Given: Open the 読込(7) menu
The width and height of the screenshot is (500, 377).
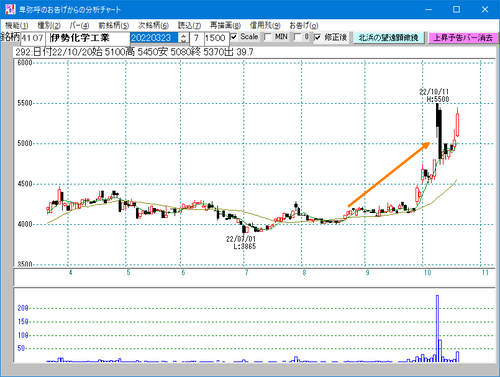Looking at the screenshot, I should pyautogui.click(x=189, y=25).
